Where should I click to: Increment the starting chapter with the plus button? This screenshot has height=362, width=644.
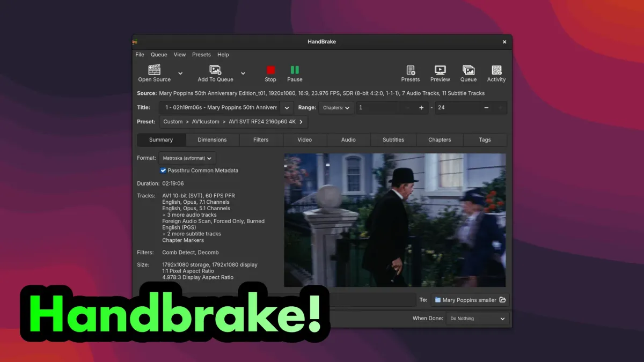pos(421,107)
